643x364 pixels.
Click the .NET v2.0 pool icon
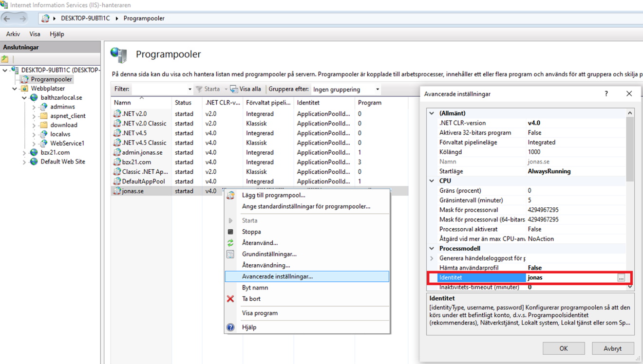[x=117, y=113]
